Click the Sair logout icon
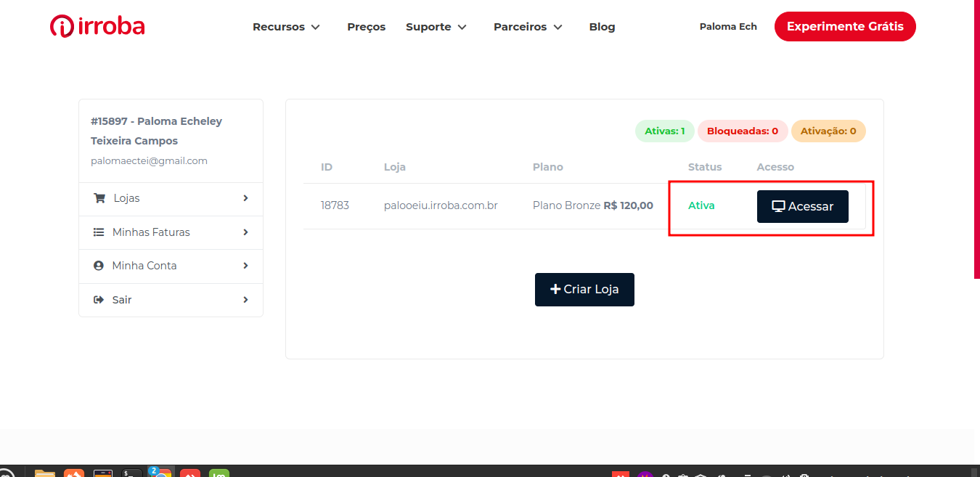Viewport: 980px width, 477px height. click(x=99, y=300)
